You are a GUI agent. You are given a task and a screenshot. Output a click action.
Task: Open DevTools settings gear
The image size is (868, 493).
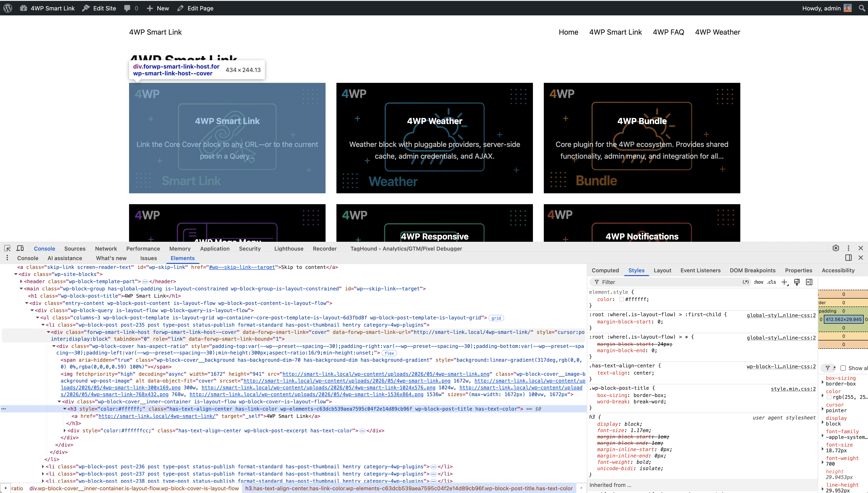836,248
